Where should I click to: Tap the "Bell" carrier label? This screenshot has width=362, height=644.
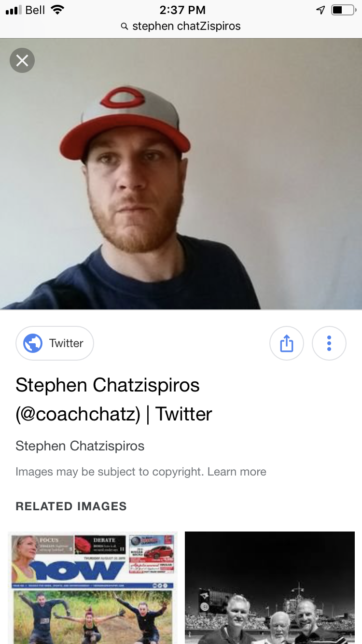(x=35, y=10)
